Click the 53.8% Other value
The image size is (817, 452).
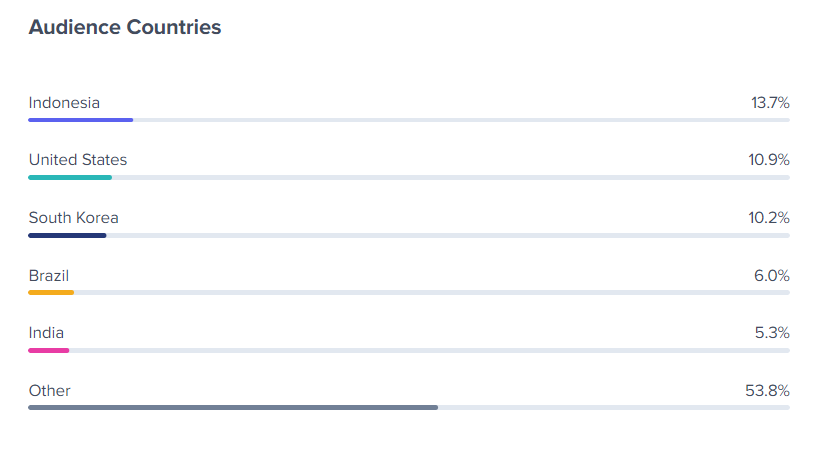tap(768, 390)
